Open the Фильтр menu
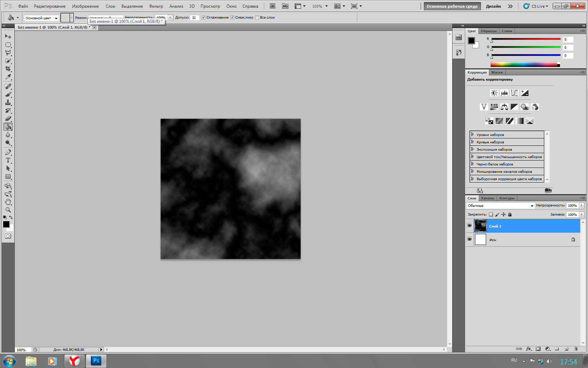Screen dimensions: 588x368 coord(156,6)
